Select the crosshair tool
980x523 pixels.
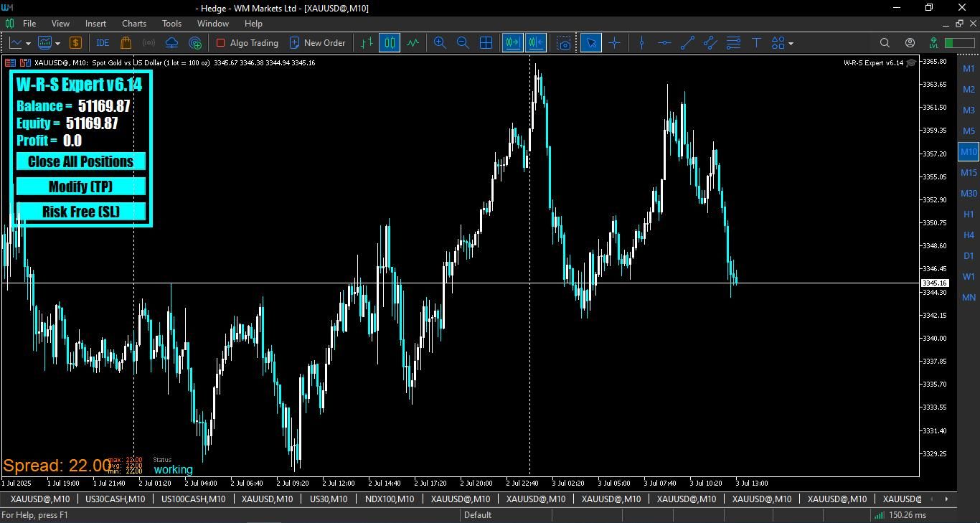click(614, 43)
